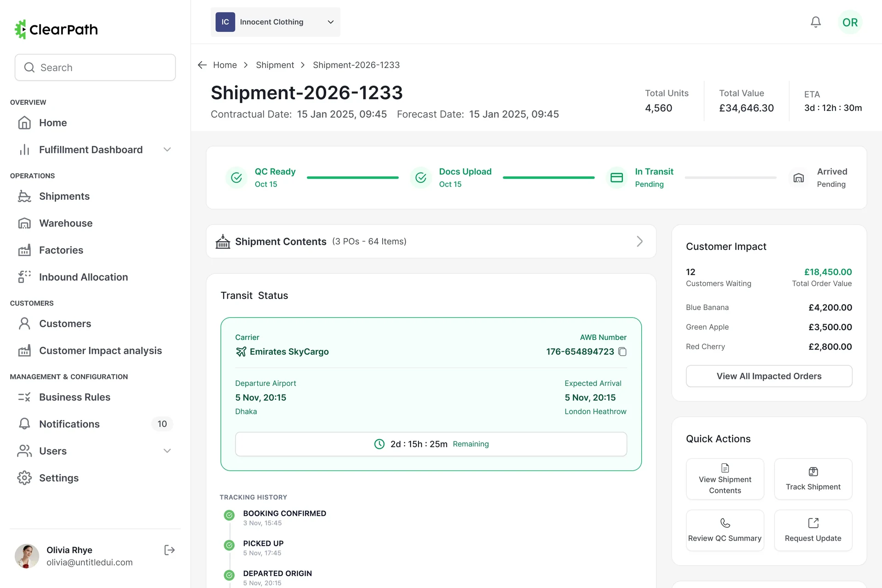Open the notification bell in top bar
Screen dimensions: 882x588
pos(815,22)
